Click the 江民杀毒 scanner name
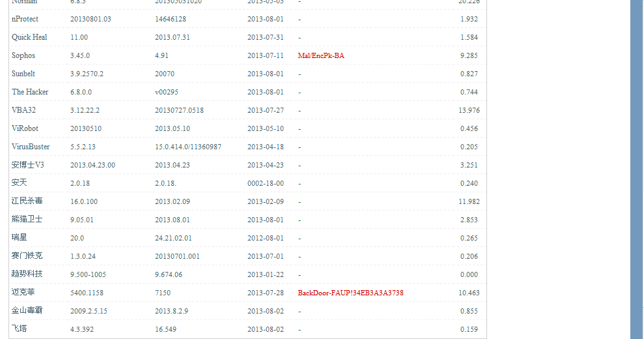644x339 pixels. click(x=27, y=201)
